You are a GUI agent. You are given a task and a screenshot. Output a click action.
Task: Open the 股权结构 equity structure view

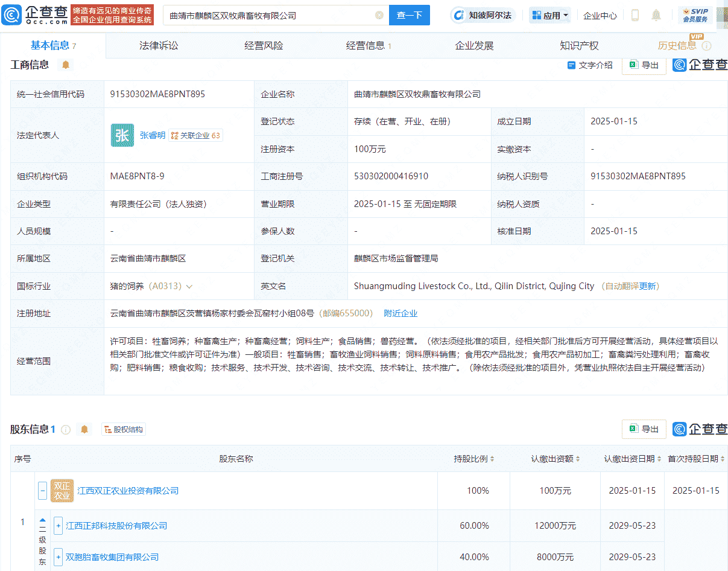point(123,429)
